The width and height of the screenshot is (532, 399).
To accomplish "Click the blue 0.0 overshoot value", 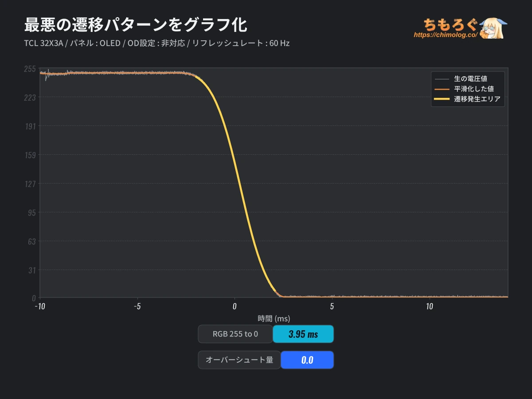I will [307, 360].
